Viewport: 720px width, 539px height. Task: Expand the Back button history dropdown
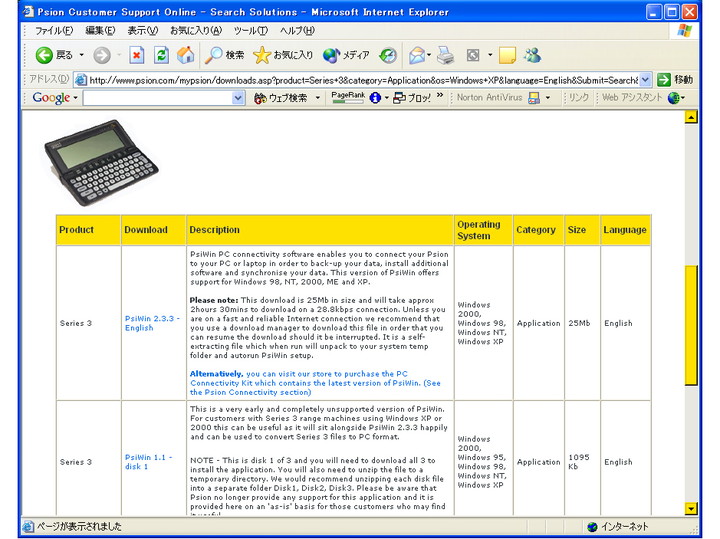point(81,56)
